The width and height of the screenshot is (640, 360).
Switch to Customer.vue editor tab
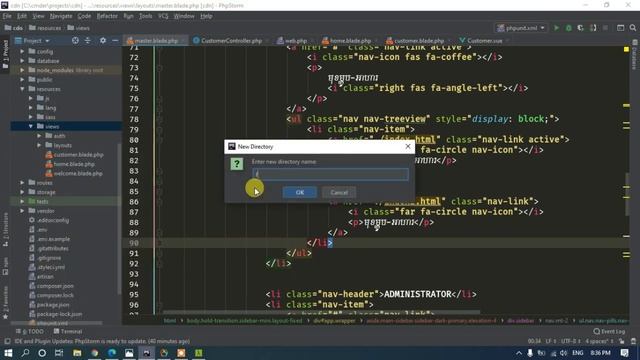(x=484, y=41)
